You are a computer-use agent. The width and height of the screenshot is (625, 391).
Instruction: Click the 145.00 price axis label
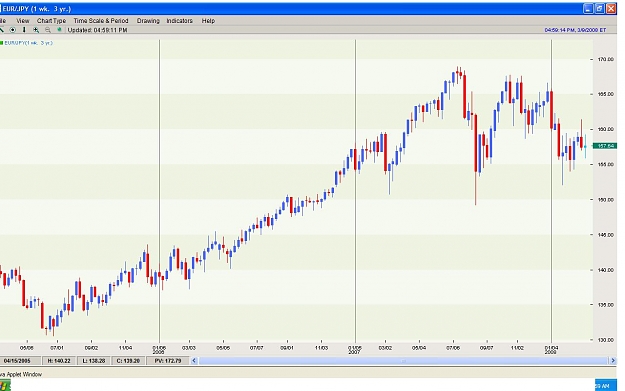point(605,235)
